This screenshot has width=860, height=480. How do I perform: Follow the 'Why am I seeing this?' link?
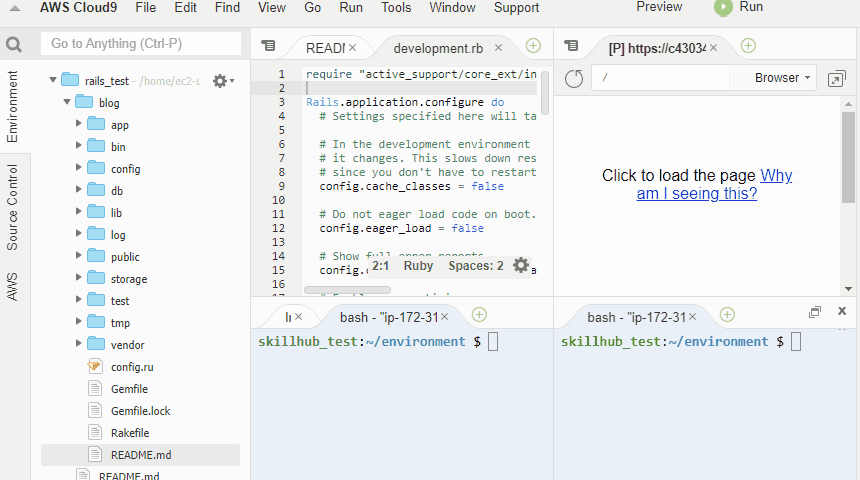[714, 184]
